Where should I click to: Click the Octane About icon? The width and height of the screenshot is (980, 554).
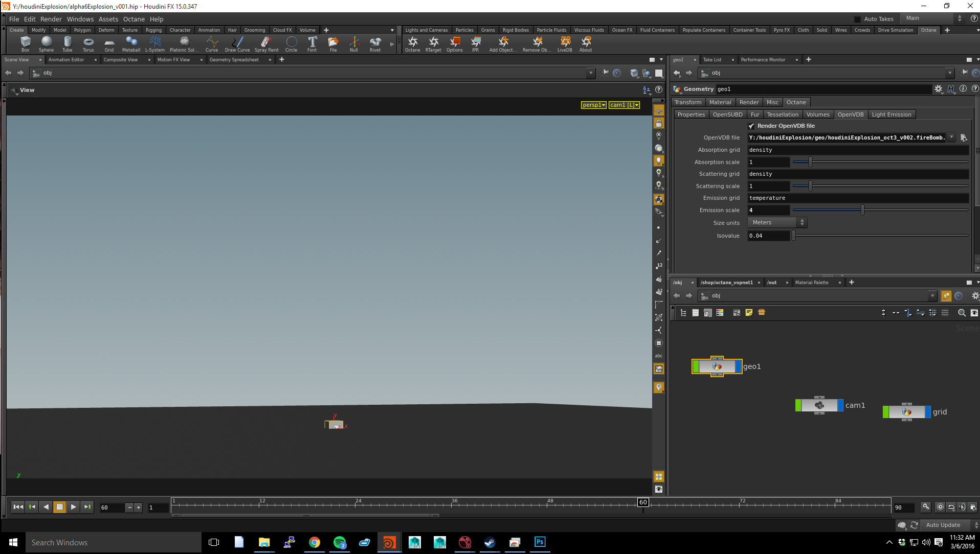pos(586,44)
